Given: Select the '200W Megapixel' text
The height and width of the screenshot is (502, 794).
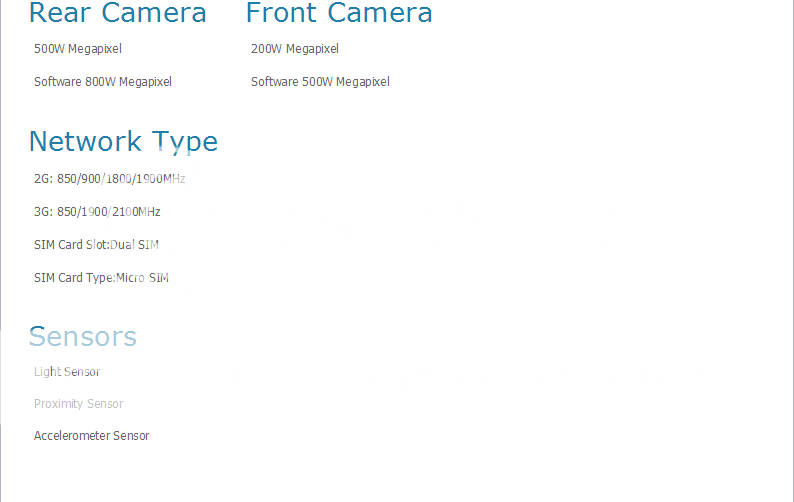Looking at the screenshot, I should (295, 48).
